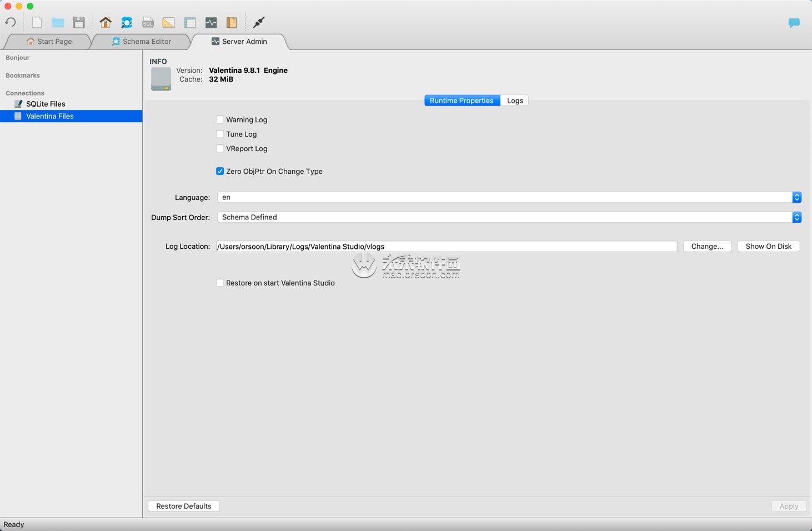Open the report book toolbar icon
The image size is (812, 531).
tap(232, 22)
